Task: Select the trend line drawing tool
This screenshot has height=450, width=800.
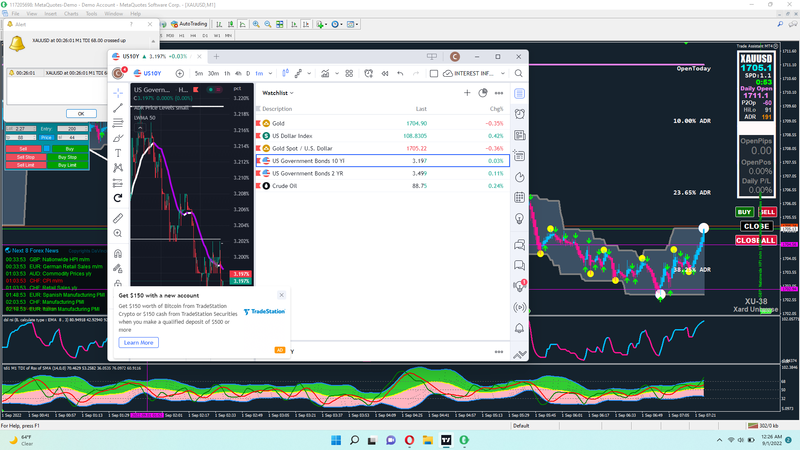Action: pyautogui.click(x=118, y=108)
